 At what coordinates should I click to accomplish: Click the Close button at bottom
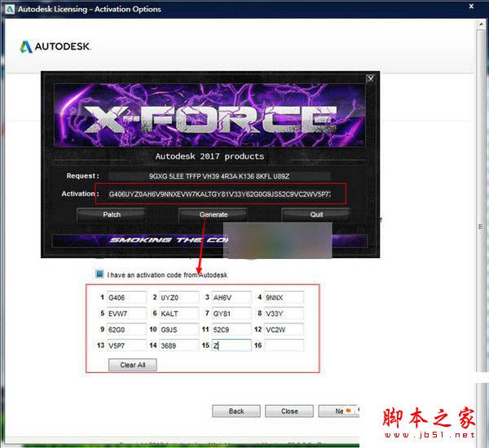click(289, 411)
